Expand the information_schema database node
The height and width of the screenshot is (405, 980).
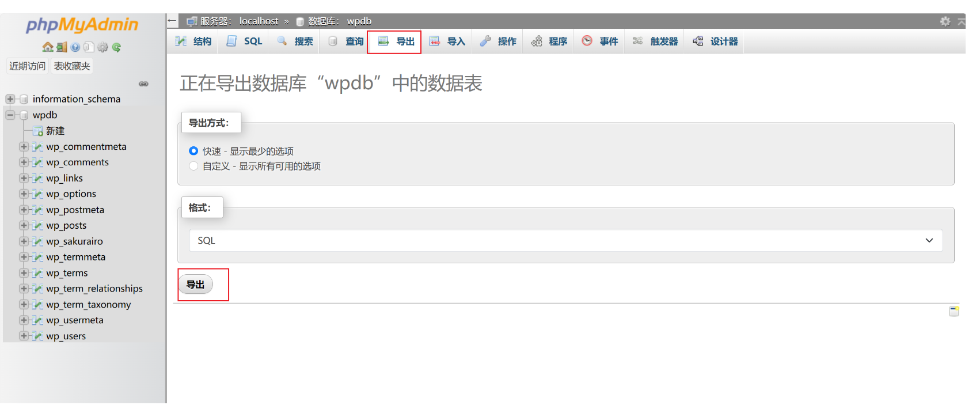click(x=10, y=99)
